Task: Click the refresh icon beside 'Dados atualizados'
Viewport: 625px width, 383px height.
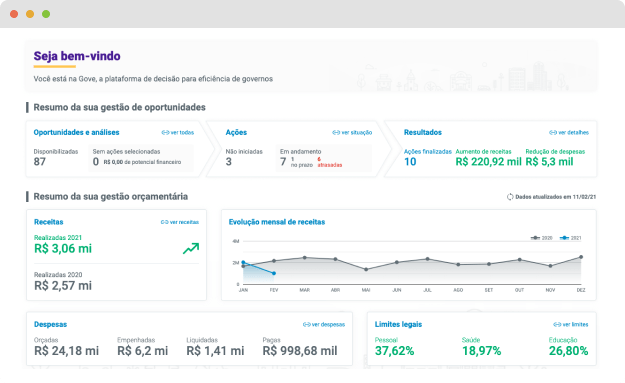Action: click(x=510, y=197)
